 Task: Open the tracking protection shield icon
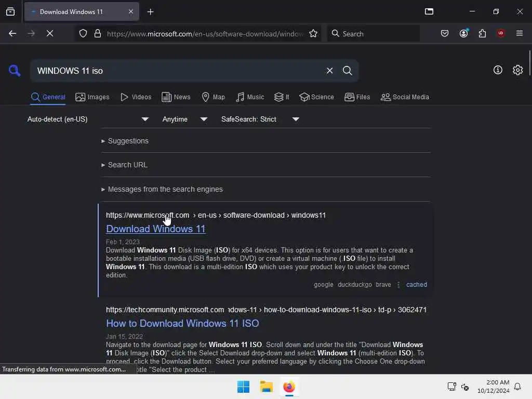tap(83, 33)
